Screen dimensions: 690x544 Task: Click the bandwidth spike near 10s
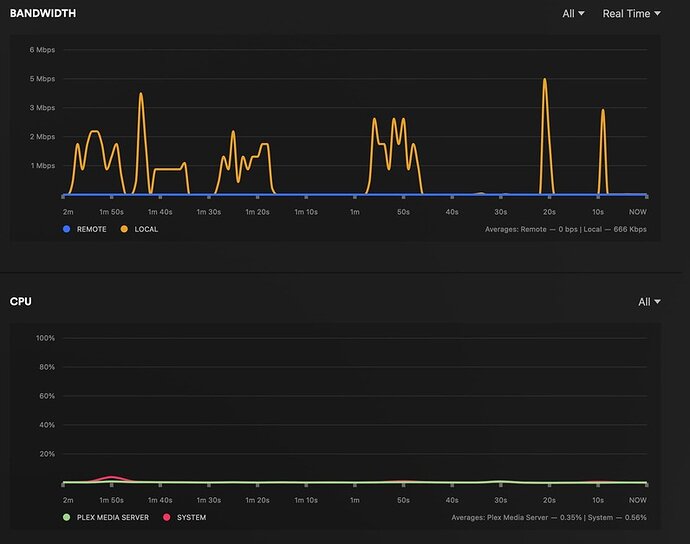(603, 110)
